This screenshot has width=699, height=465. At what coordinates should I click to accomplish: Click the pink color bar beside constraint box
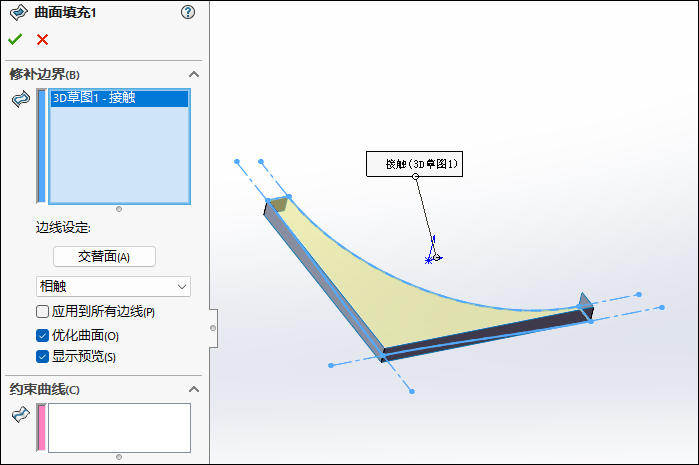click(x=41, y=427)
